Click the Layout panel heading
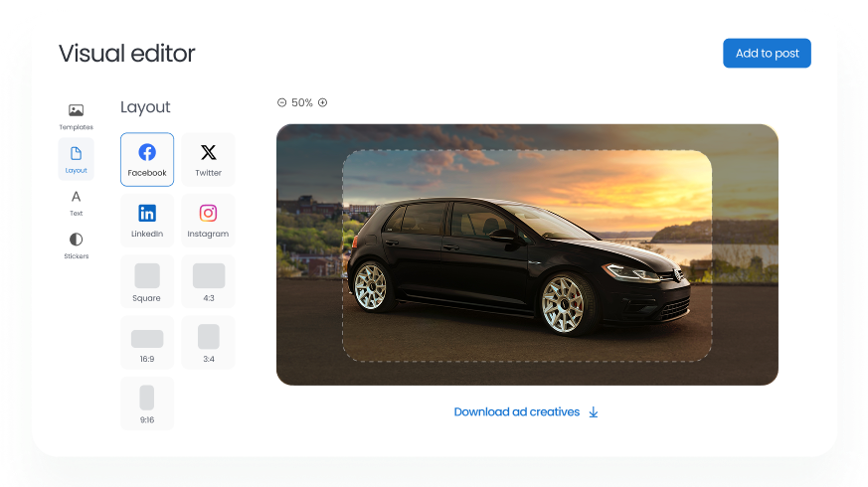Image resolution: width=868 pixels, height=487 pixels. (145, 106)
